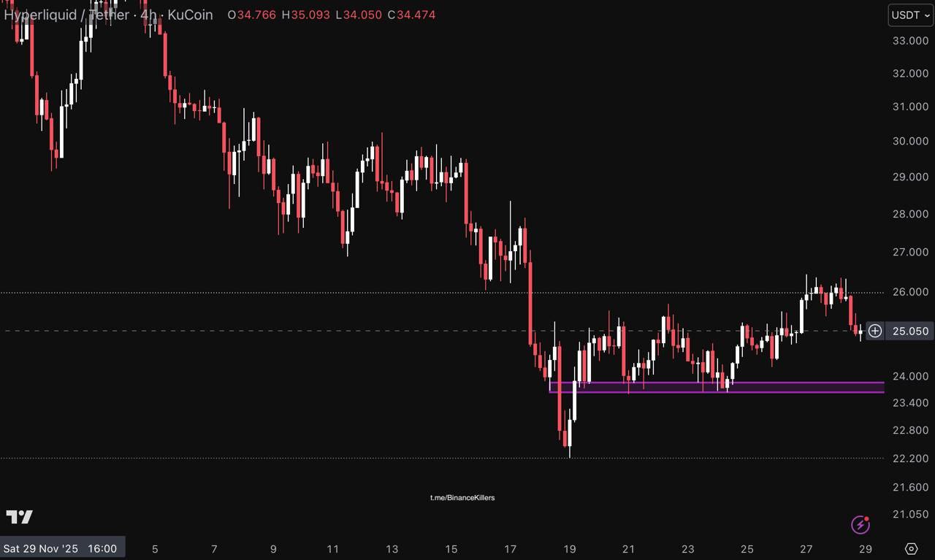Viewport: 935px width, 560px height.
Task: Click the 27 date on the time axis
Action: [x=806, y=549]
